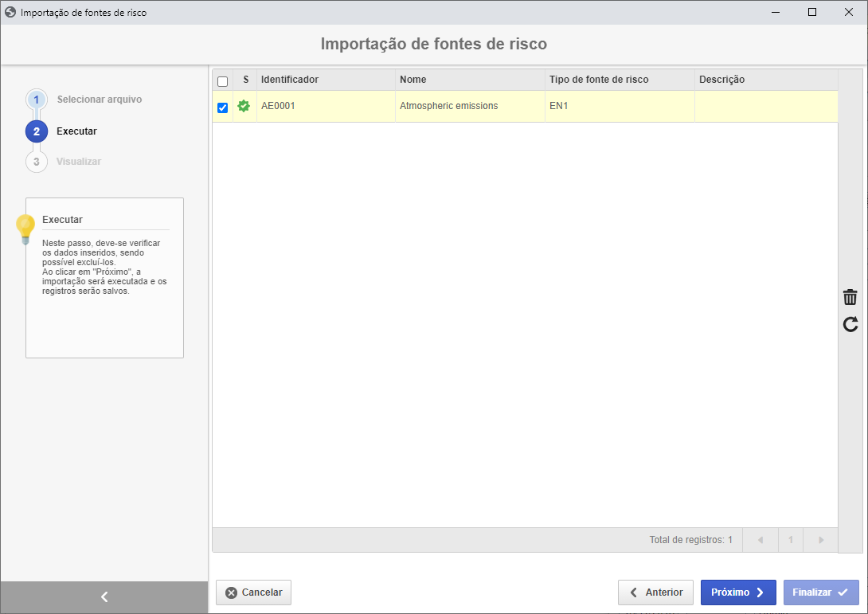Click page number 1 in pager
868x614 pixels.
pyautogui.click(x=791, y=540)
